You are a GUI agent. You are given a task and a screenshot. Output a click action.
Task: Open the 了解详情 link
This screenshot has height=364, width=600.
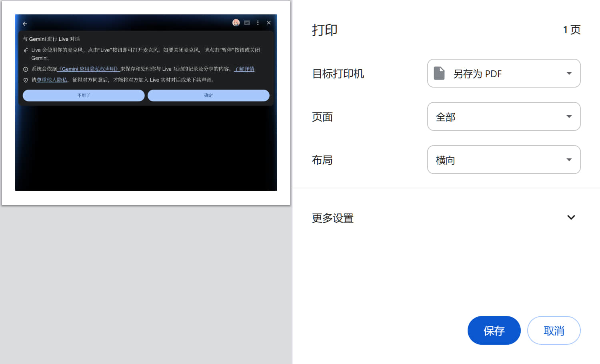point(244,69)
